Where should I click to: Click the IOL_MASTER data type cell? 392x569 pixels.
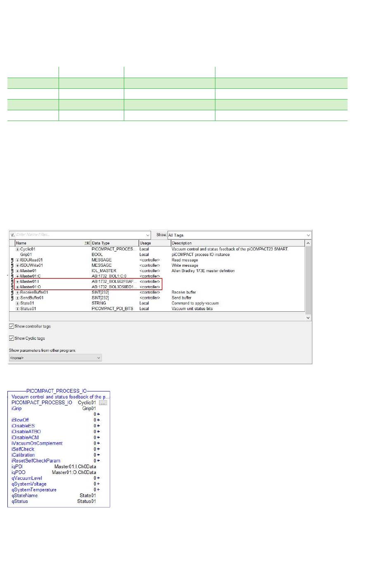click(104, 271)
